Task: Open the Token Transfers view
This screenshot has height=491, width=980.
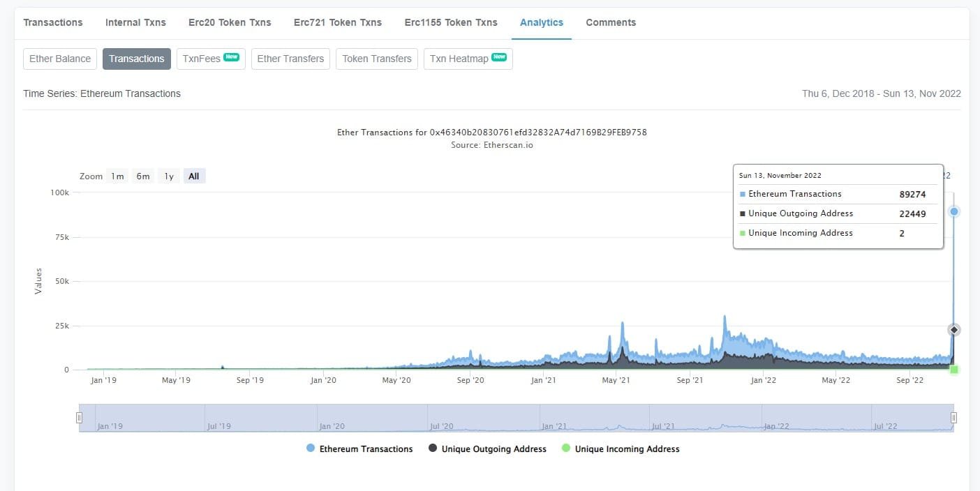Action: (x=376, y=59)
